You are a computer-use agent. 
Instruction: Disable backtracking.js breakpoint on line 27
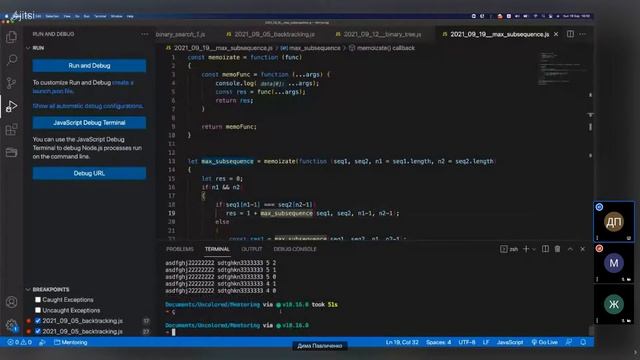tap(38, 331)
